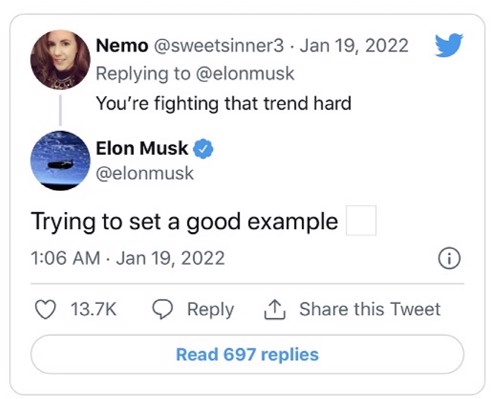
Task: Click the 'Trying to set a good example' text
Action: click(x=184, y=222)
